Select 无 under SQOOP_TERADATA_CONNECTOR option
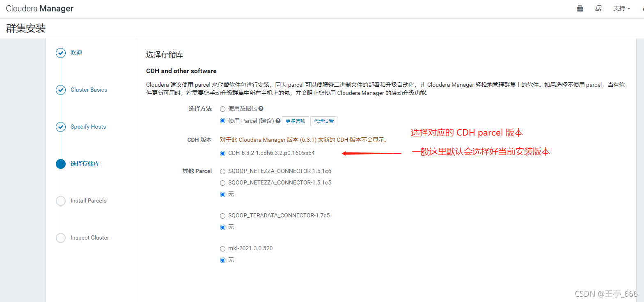 click(222, 227)
